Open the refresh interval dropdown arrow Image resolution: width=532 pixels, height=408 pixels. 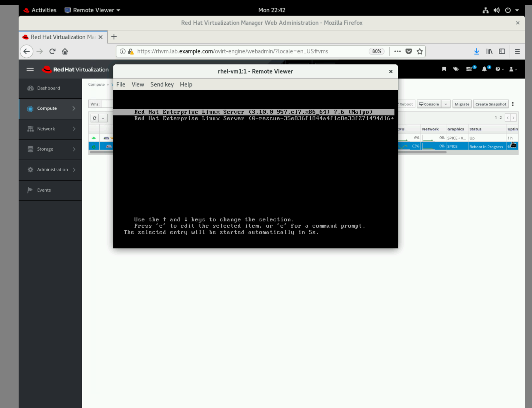tap(103, 118)
